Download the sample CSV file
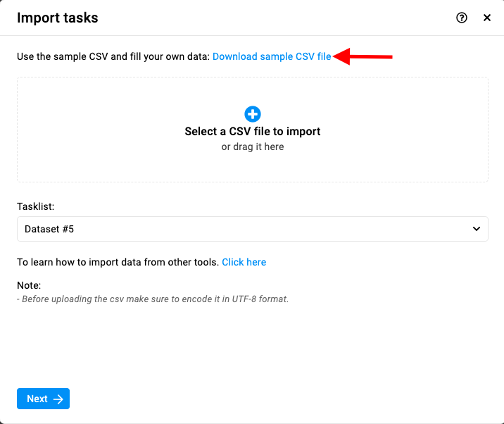The image size is (504, 424). pos(272,56)
